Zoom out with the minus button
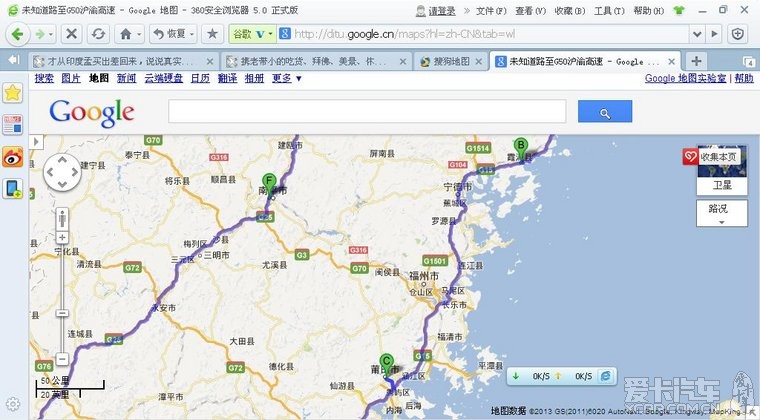The image size is (760, 420). tap(62, 359)
